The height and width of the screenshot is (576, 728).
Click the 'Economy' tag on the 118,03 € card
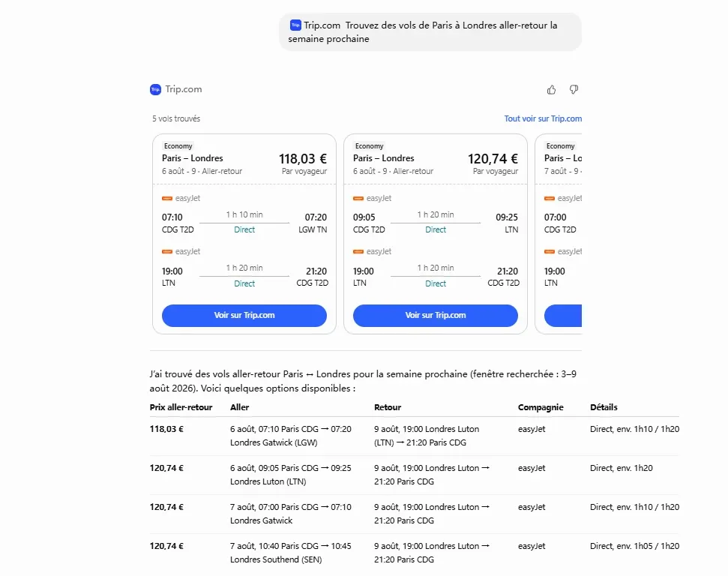pos(178,145)
